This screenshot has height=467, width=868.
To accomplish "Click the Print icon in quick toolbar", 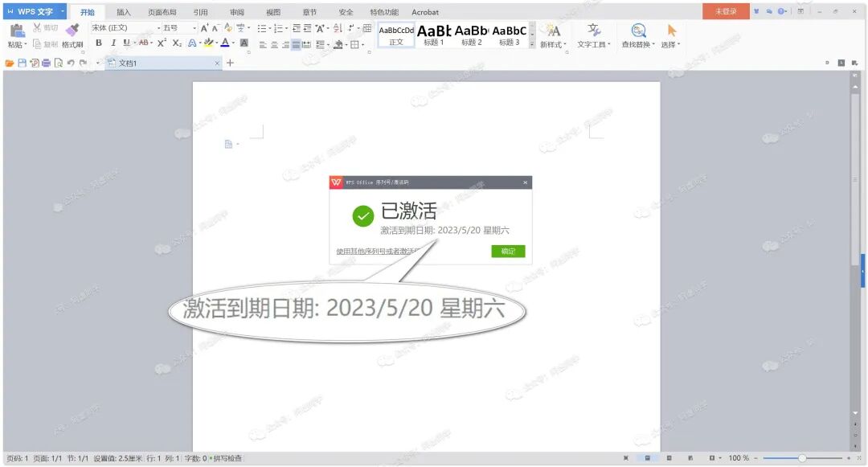I will [x=46, y=63].
